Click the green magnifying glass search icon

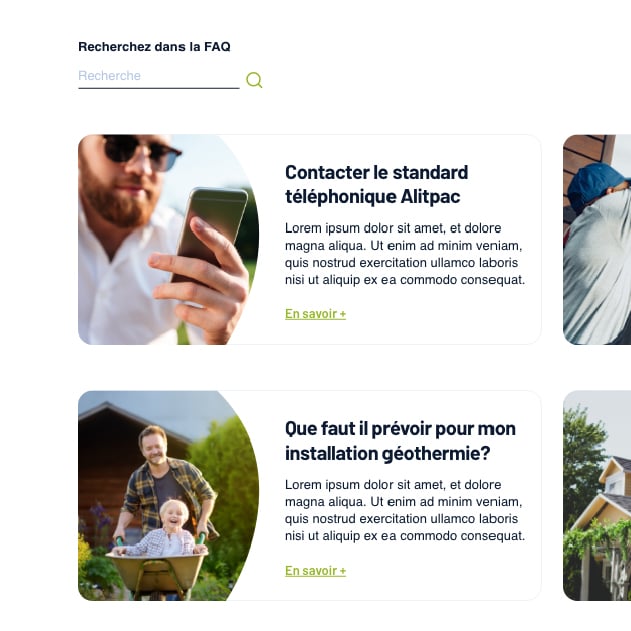[254, 80]
